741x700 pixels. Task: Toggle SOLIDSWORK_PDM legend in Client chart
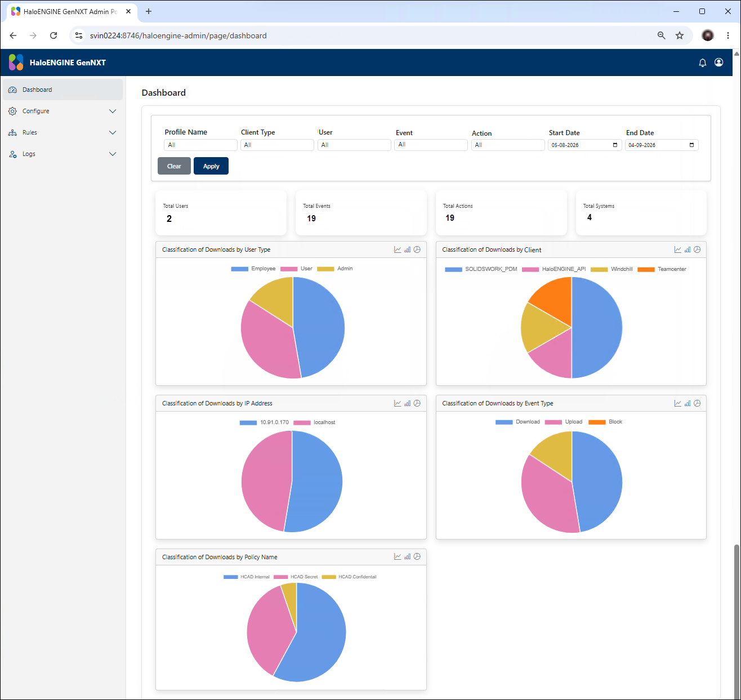point(481,269)
